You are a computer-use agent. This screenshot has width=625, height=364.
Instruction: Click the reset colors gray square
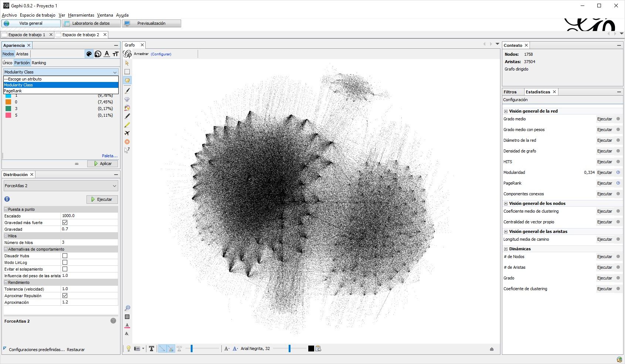pyautogui.click(x=127, y=317)
